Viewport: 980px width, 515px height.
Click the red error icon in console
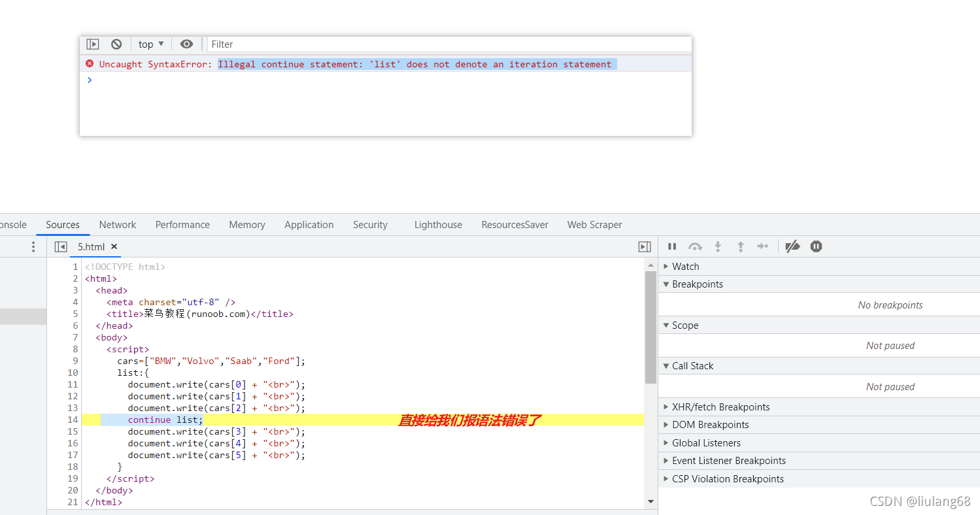point(90,63)
